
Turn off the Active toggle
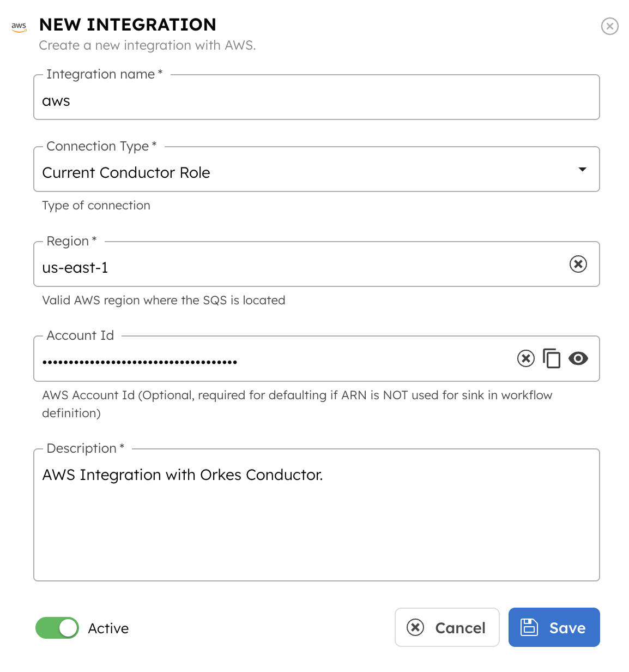[x=57, y=628]
